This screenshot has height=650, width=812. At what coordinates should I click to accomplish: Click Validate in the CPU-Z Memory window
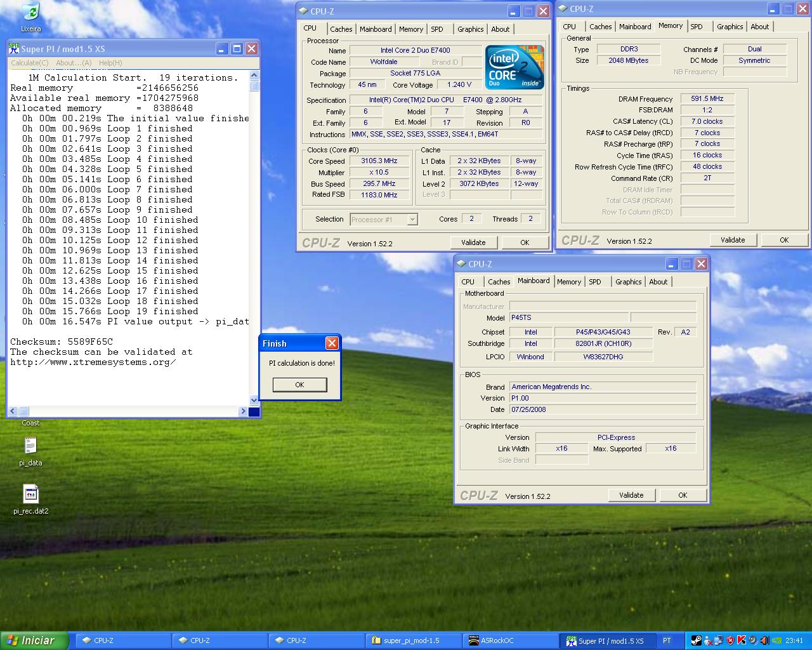pos(733,240)
